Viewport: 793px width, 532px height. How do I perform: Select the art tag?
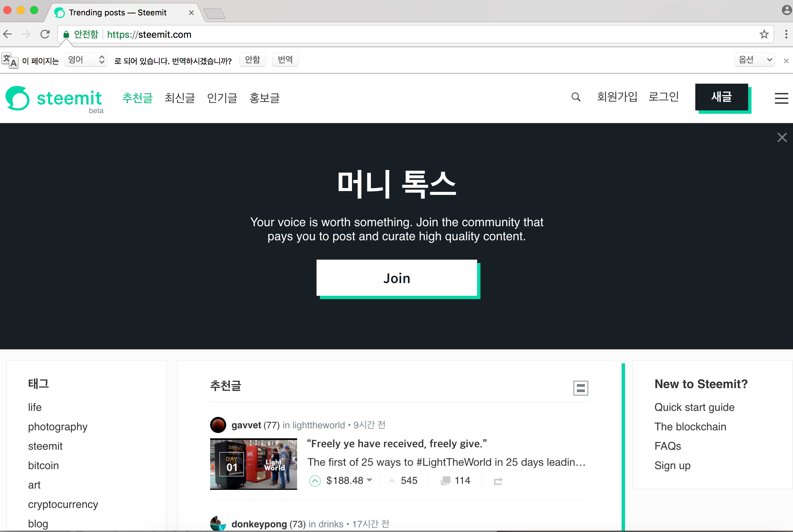(34, 485)
